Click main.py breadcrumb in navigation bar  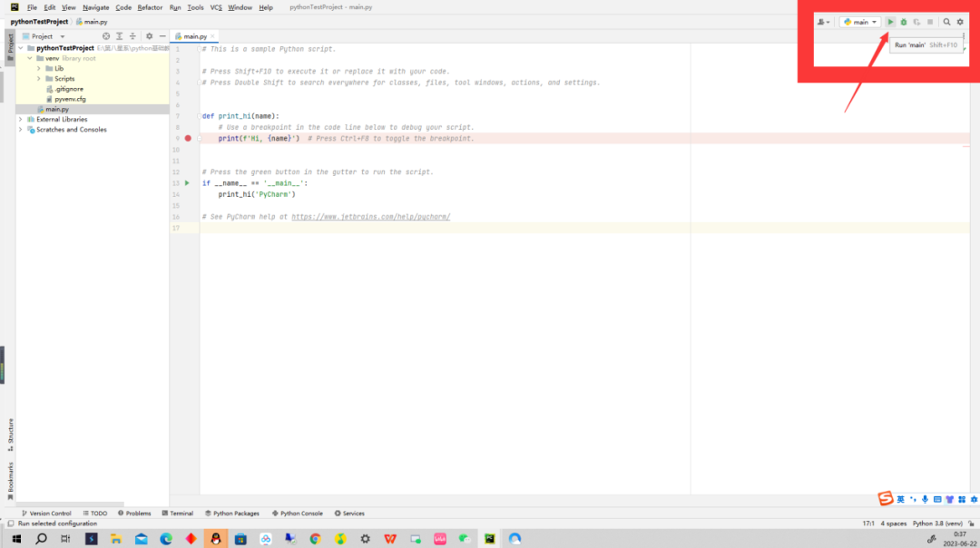[x=92, y=22]
